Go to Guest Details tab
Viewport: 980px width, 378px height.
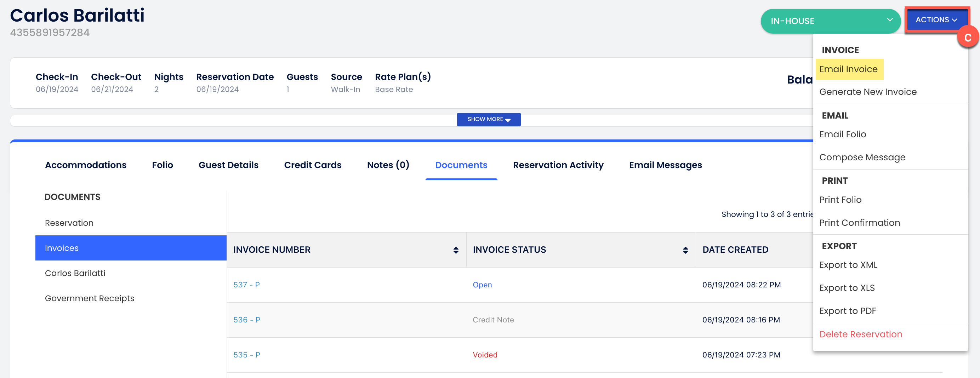tap(228, 165)
